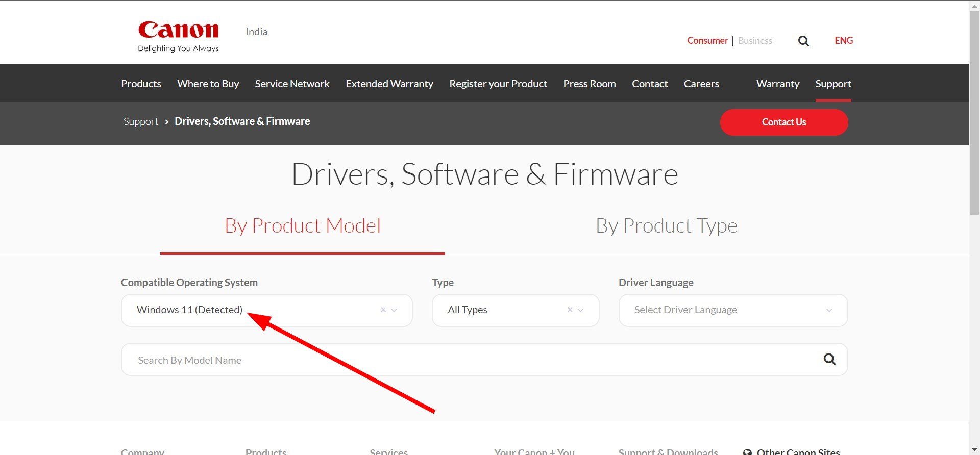Clear the Windows 11 operating system selection

point(383,310)
